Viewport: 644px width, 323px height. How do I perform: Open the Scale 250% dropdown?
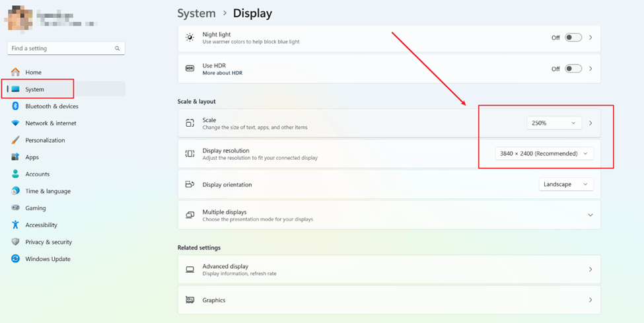tap(554, 123)
